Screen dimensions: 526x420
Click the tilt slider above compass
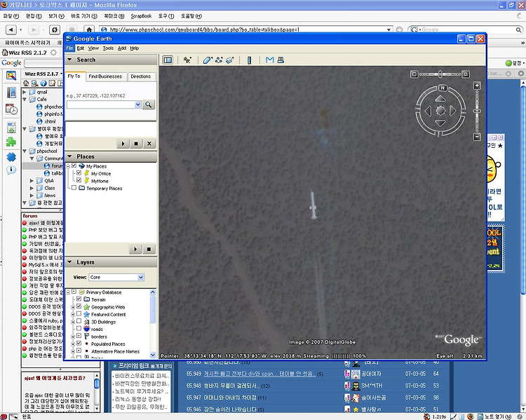[440, 74]
